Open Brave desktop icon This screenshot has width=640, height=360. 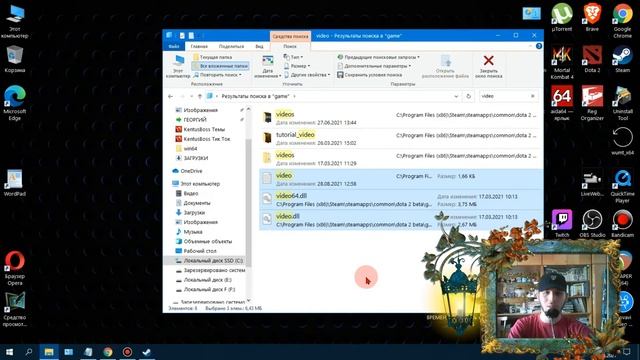pos(592,18)
